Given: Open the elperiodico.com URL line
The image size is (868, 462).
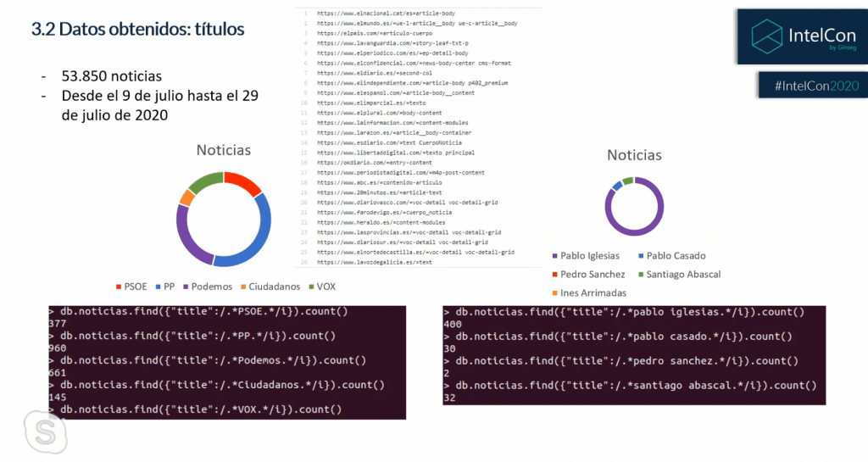Looking at the screenshot, I should tap(392, 53).
